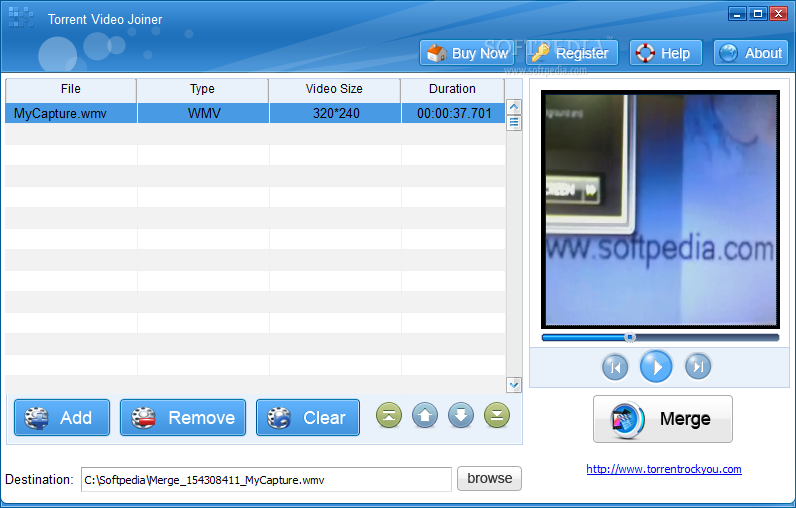Move selected file down one position
This screenshot has height=508, width=796.
[461, 415]
